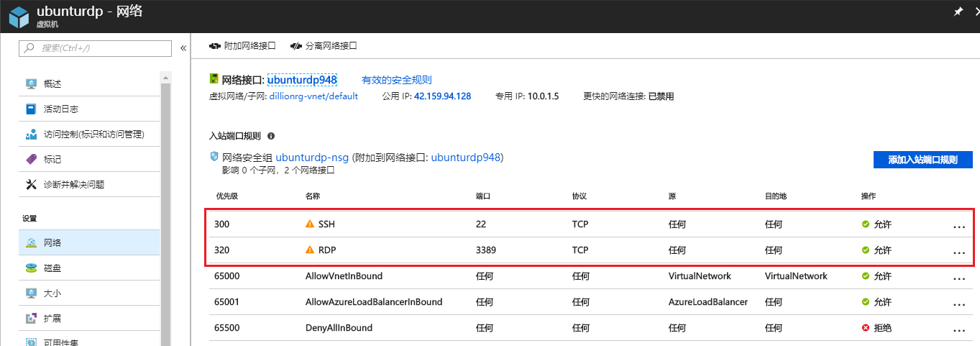Select 访问控制 access control item
980x346 pixels.
[93, 135]
